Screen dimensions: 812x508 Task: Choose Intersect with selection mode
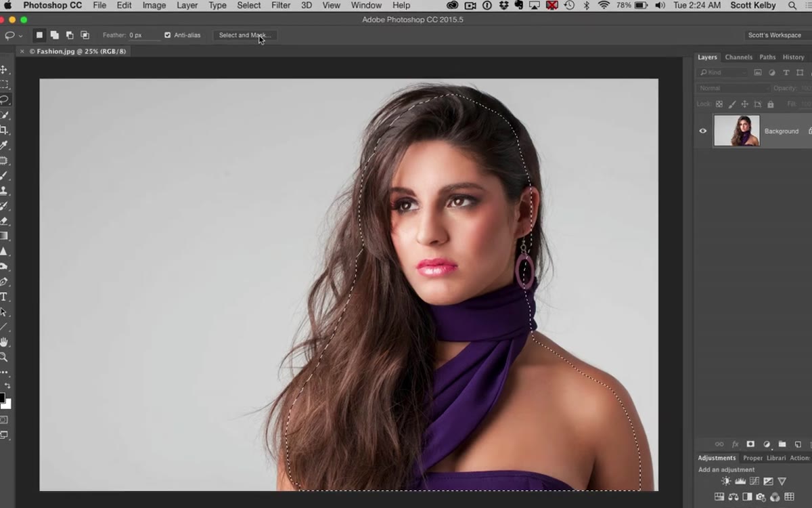(x=85, y=35)
